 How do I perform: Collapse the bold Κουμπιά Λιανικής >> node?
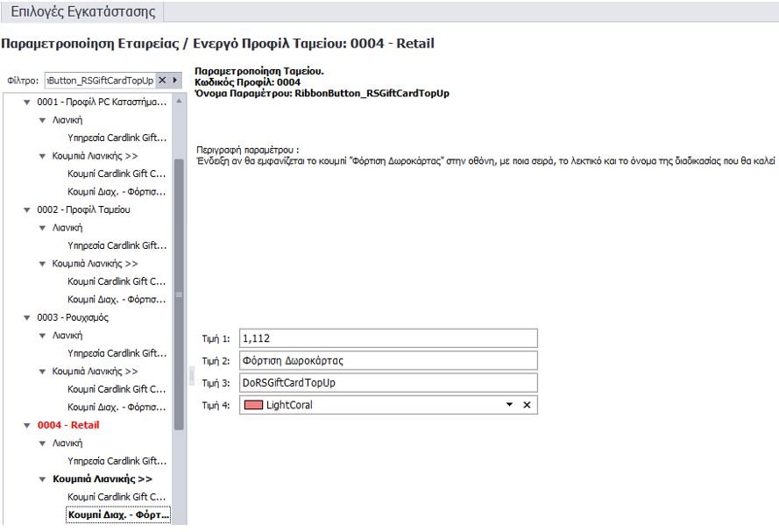42,479
